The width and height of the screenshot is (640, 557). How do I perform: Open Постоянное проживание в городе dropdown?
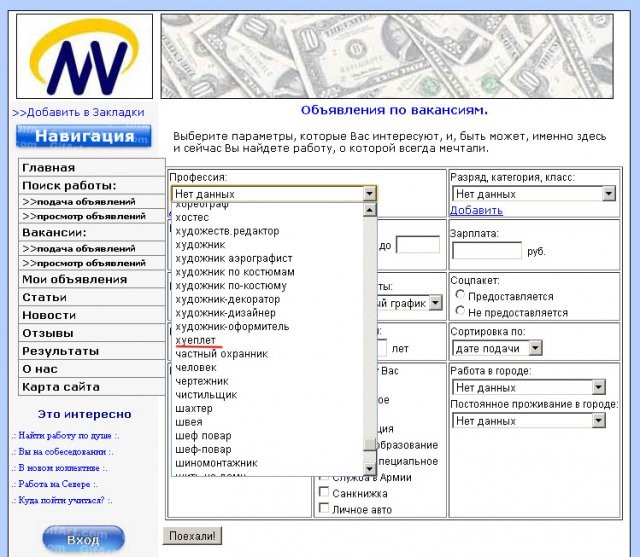(x=529, y=420)
